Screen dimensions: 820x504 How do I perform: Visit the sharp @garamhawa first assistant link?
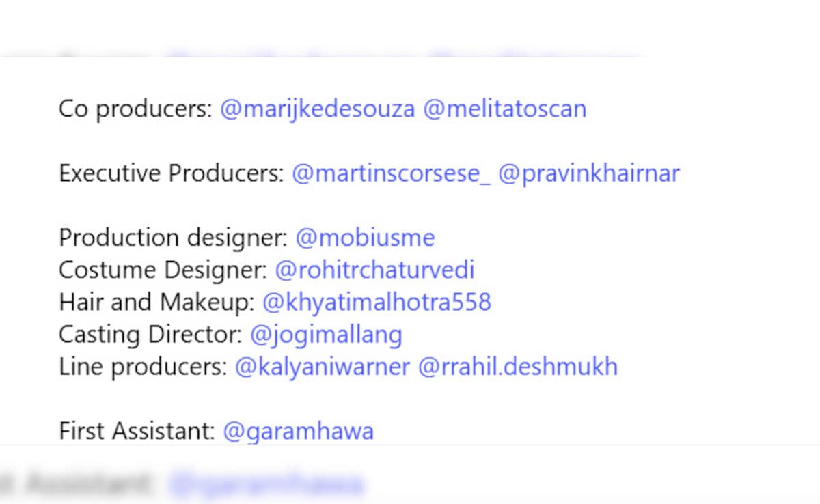coord(298,431)
